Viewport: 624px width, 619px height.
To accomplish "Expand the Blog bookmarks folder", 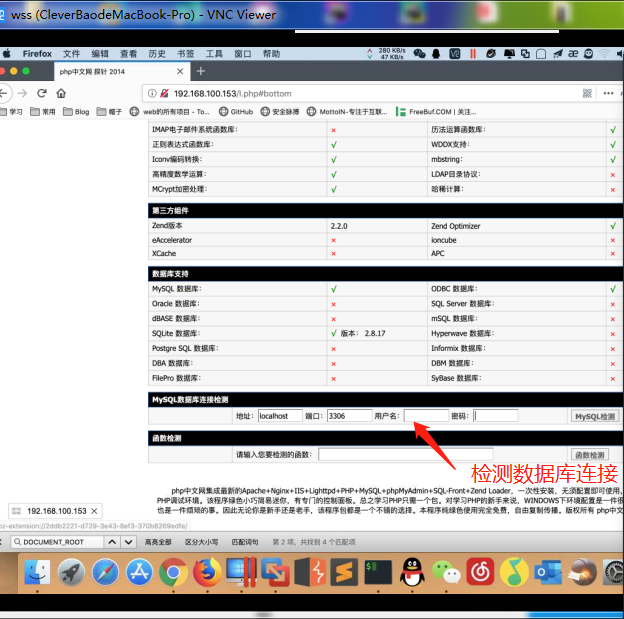I will pos(77,112).
